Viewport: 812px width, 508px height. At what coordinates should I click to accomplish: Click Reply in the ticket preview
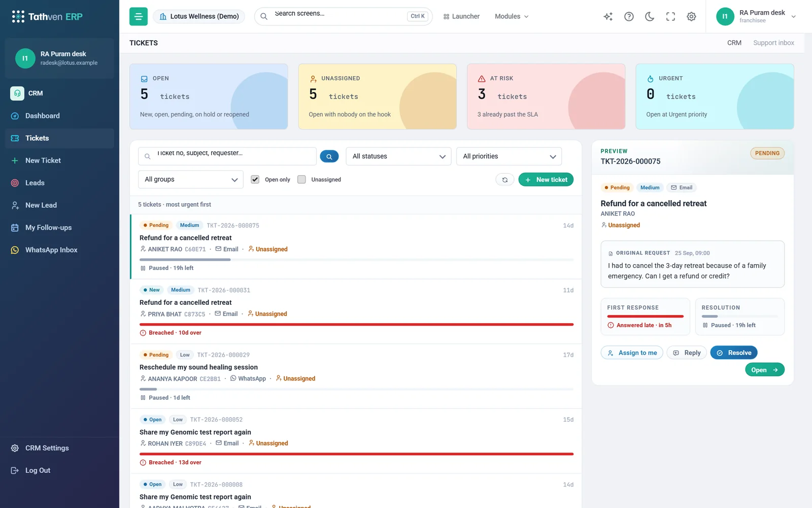pos(687,353)
